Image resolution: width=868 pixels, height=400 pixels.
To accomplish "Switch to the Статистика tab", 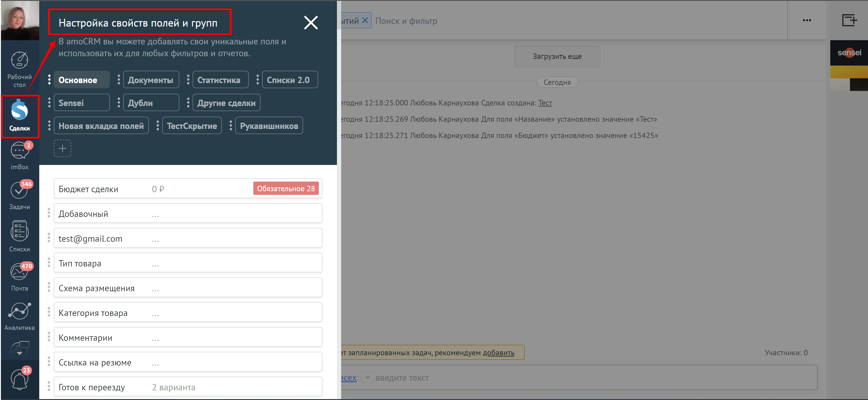I will (x=220, y=79).
